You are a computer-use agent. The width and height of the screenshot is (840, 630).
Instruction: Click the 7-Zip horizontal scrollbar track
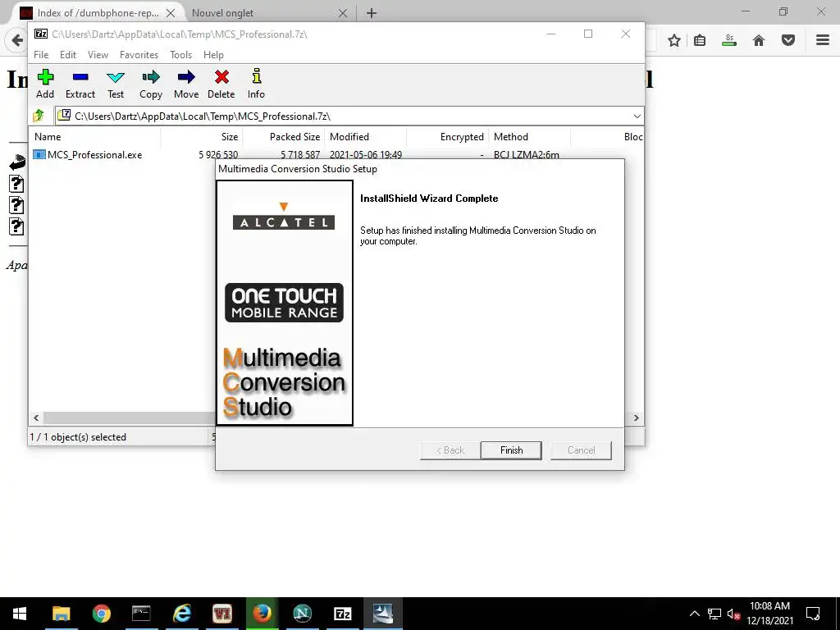[129, 418]
